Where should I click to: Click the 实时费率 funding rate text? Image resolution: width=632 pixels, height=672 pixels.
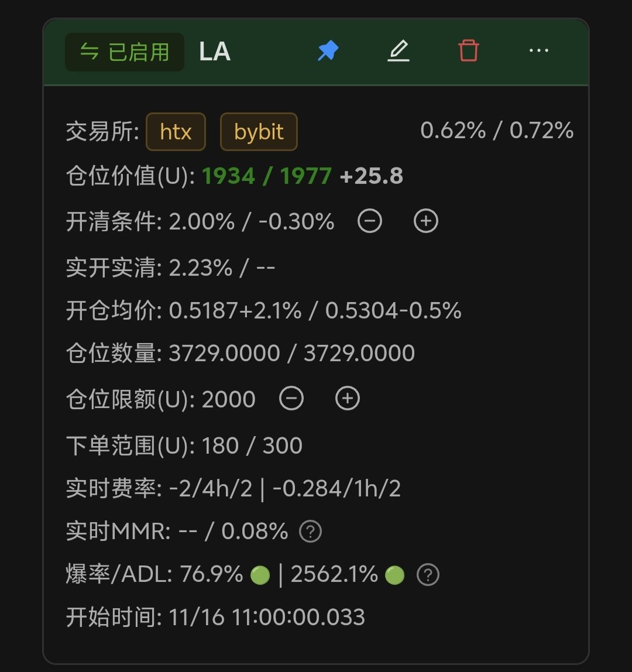click(284, 488)
